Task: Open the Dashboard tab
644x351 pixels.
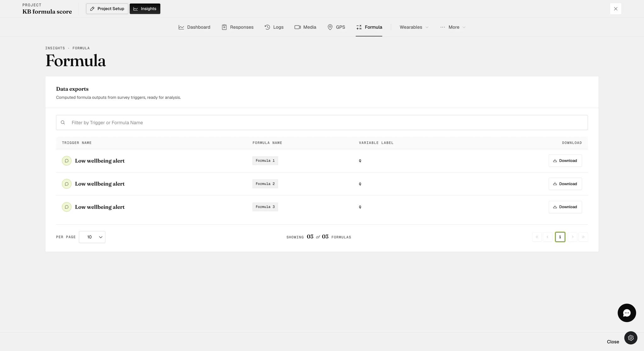Action: pos(194,27)
